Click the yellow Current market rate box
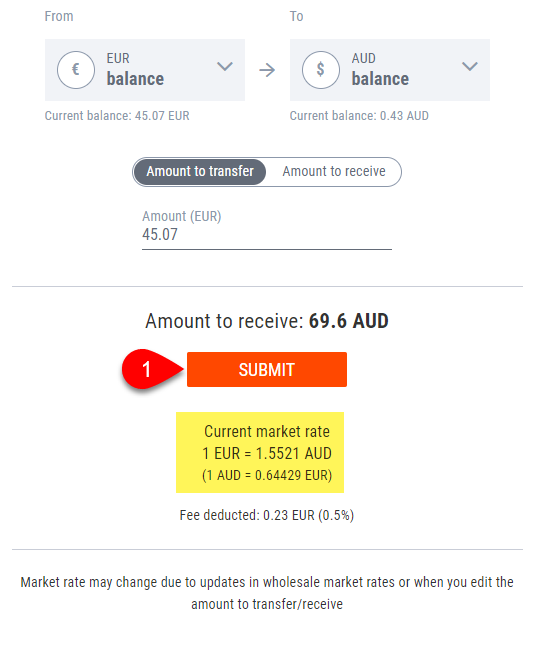Viewport: 542px width, 645px height. click(260, 452)
